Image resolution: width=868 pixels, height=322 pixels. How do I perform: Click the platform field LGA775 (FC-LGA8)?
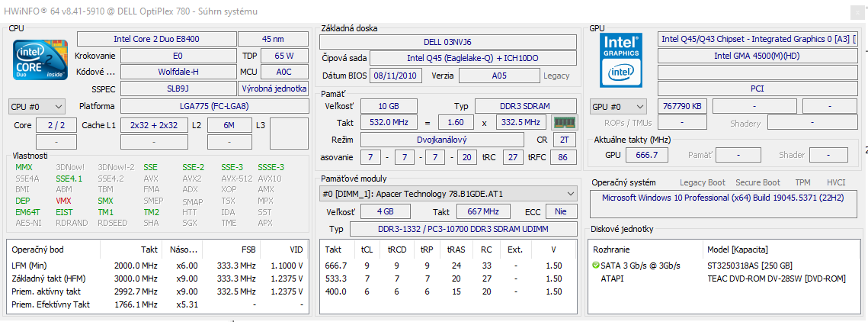pyautogui.click(x=215, y=106)
